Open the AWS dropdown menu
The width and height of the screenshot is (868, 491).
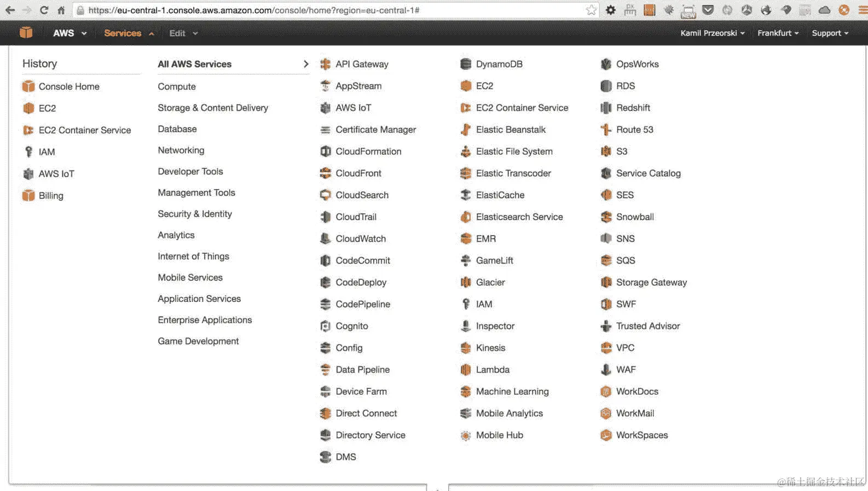point(70,33)
